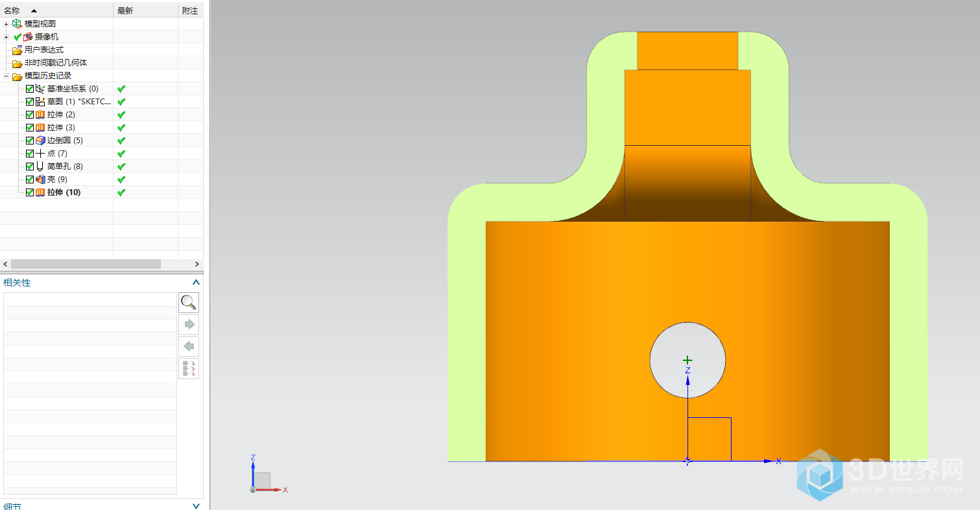Select the 拉伸 (2) label
This screenshot has height=510, width=980.
pos(61,115)
